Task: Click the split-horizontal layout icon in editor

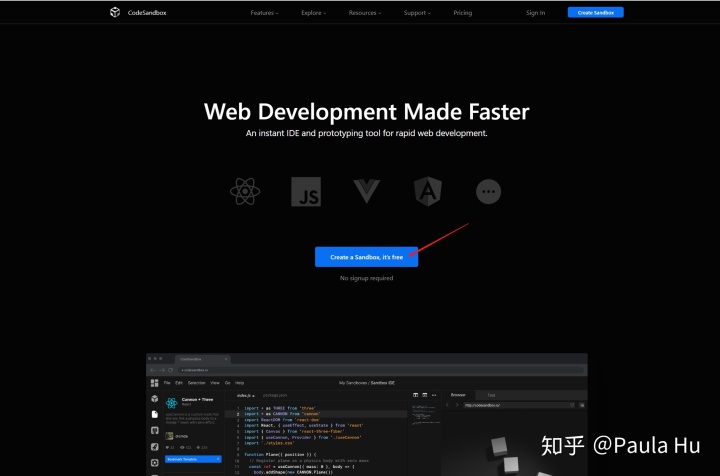Action: coord(425,395)
